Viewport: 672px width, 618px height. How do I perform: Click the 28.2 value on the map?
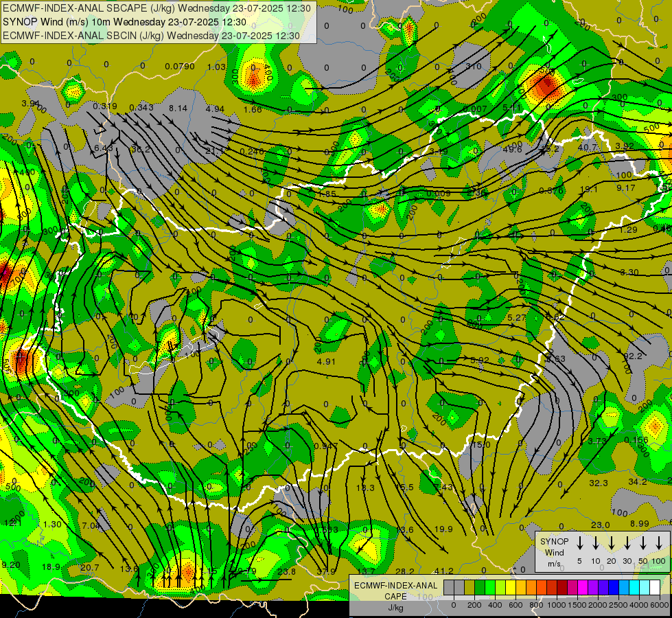click(404, 572)
